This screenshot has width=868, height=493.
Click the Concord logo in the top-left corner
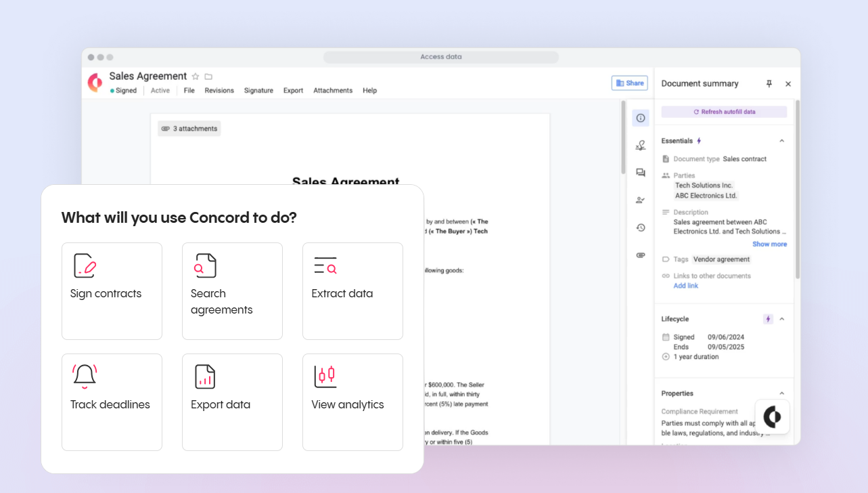click(x=94, y=82)
